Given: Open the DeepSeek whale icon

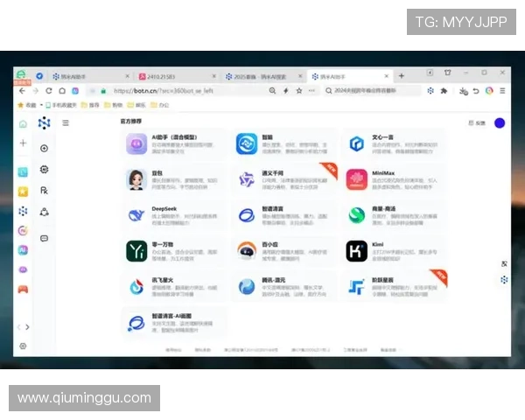Looking at the screenshot, I should pyautogui.click(x=136, y=215).
